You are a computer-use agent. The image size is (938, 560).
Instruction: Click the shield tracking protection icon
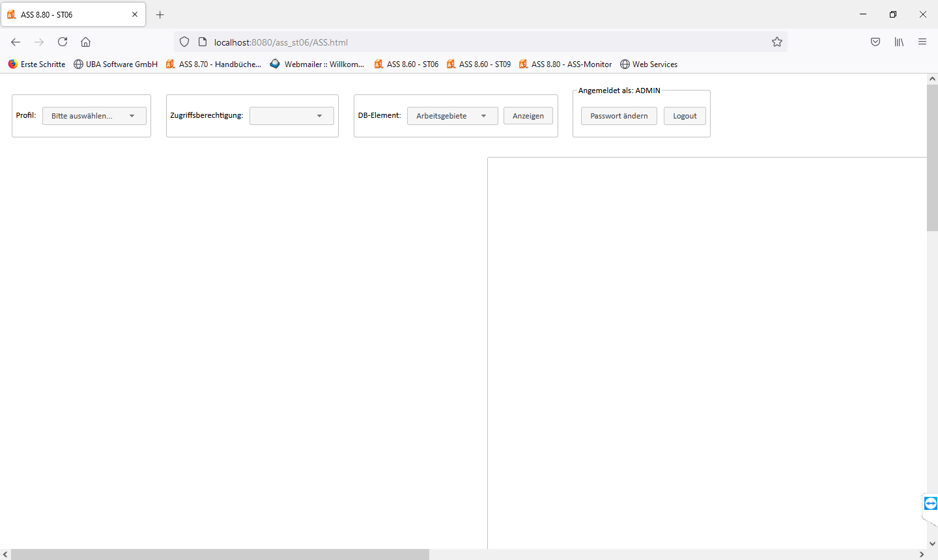pos(184,42)
